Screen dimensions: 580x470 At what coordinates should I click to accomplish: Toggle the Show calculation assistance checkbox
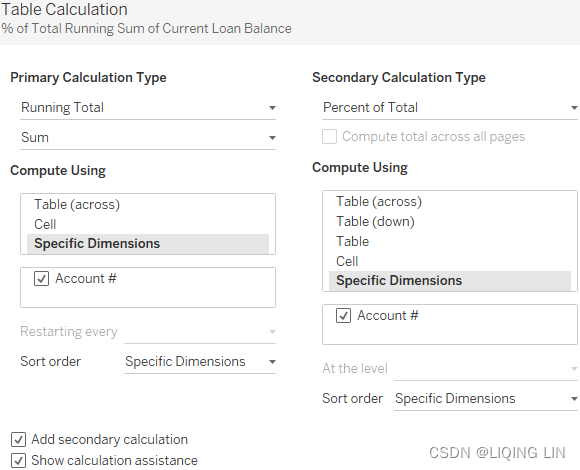point(18,461)
